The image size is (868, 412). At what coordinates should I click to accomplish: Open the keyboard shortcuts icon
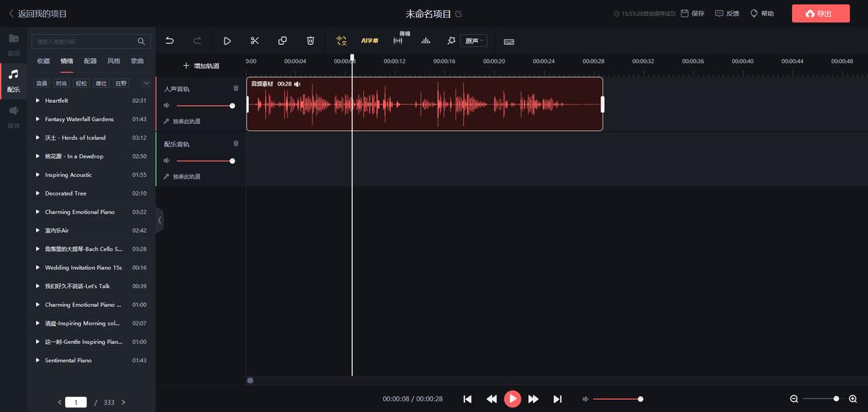[x=509, y=41]
